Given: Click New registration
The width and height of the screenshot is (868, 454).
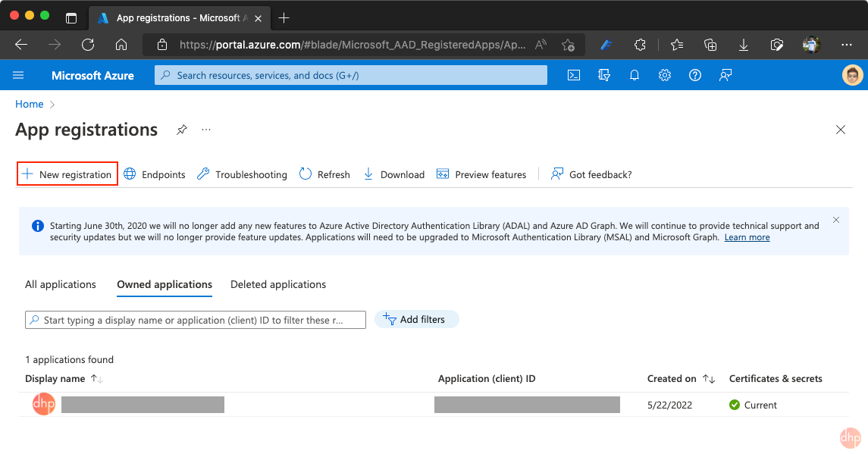Looking at the screenshot, I should (x=67, y=174).
